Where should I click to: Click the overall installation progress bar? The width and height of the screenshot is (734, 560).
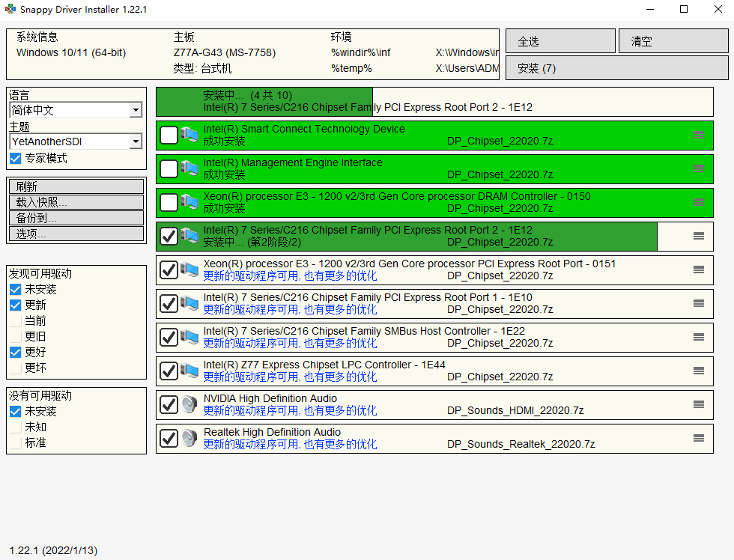434,101
